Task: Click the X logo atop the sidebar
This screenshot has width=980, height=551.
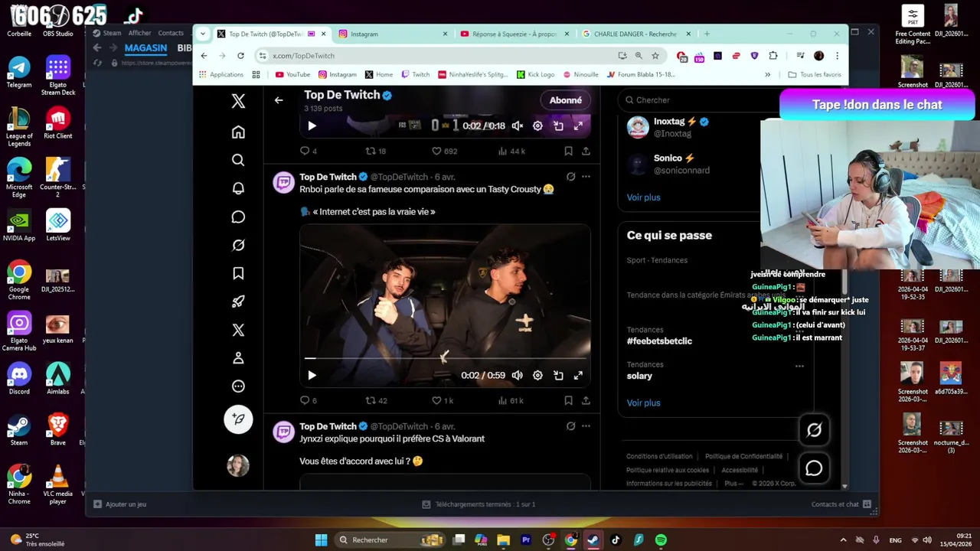Action: tap(238, 101)
